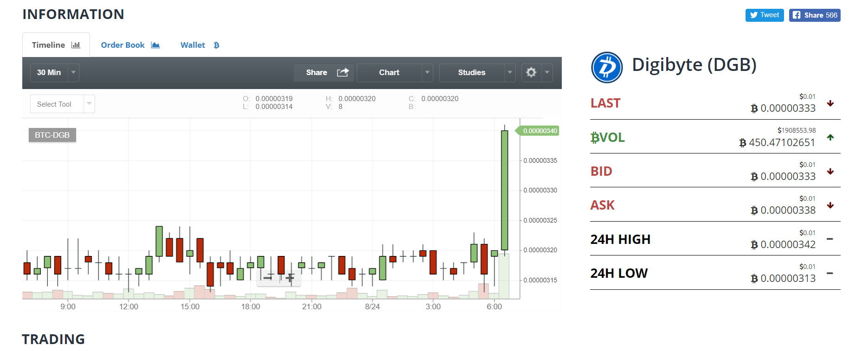This screenshot has width=868, height=351.
Task: Click the 'TRADING' heading
Action: click(x=53, y=339)
